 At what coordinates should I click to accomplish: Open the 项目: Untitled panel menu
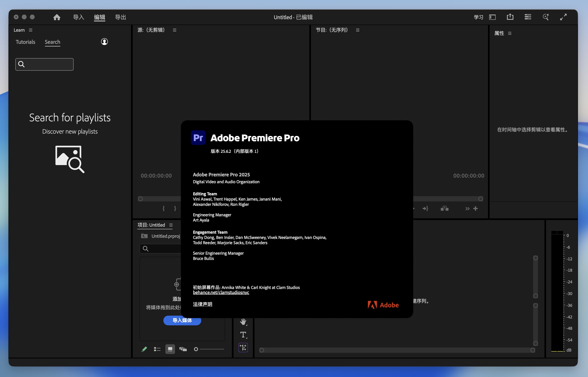point(171,225)
